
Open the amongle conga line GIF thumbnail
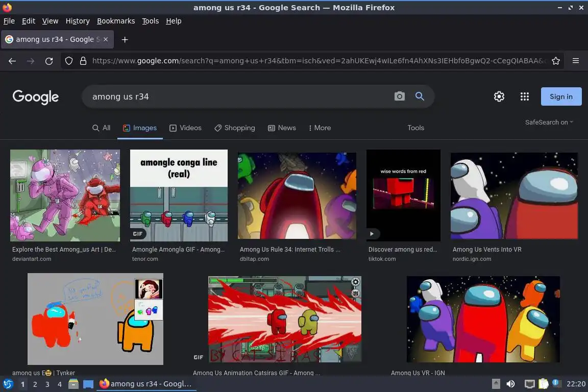pos(179,195)
